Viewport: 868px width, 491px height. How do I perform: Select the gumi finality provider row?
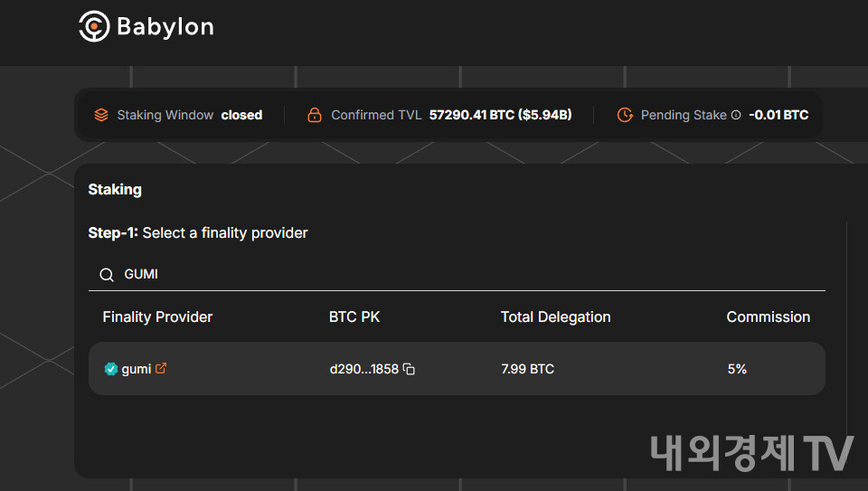tap(457, 369)
